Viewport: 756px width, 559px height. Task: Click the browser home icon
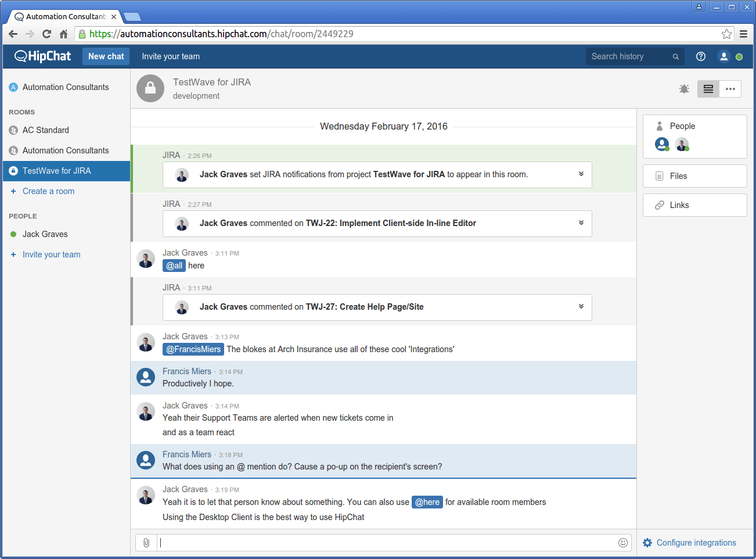[64, 34]
